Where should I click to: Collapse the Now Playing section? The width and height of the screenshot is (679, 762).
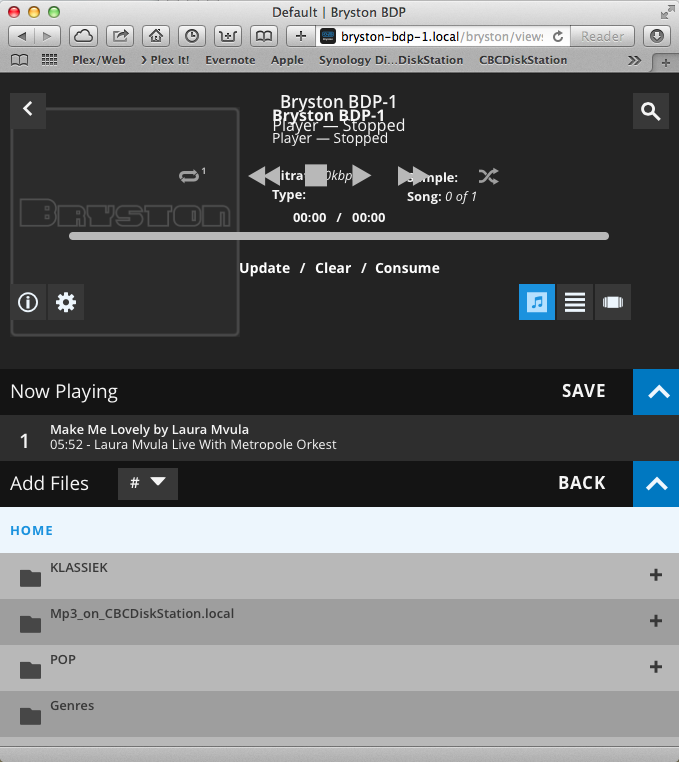tap(656, 392)
